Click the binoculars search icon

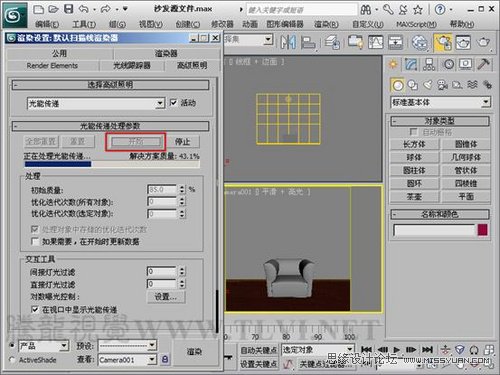pyautogui.click(x=366, y=10)
